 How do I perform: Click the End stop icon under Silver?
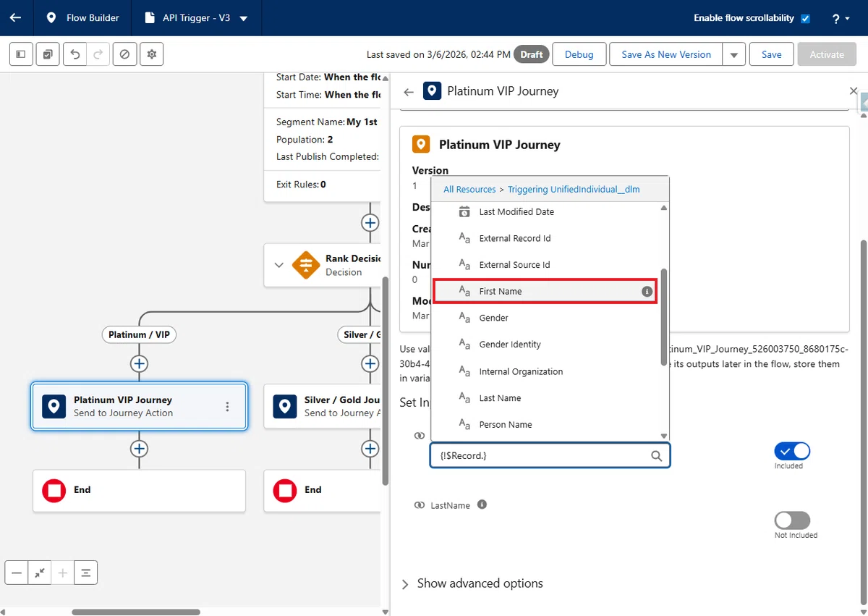[x=285, y=491]
